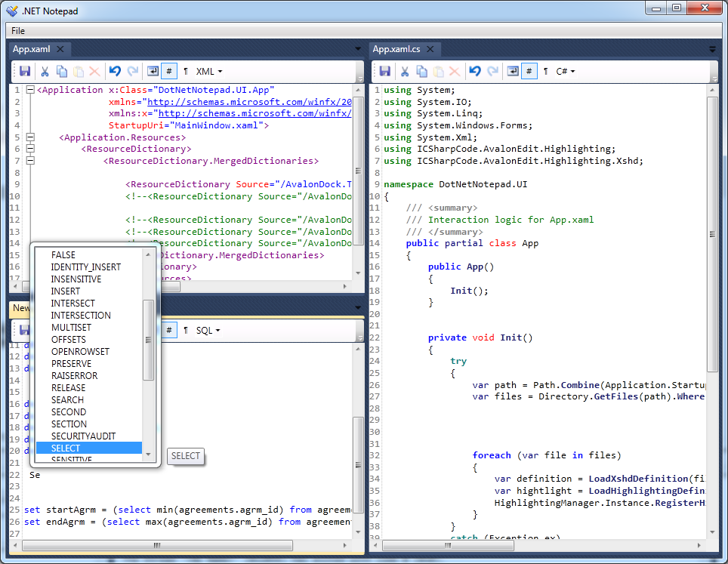Click scroll-up arrow in autocomplete list
Image resolution: width=728 pixels, height=564 pixels.
pyautogui.click(x=148, y=254)
